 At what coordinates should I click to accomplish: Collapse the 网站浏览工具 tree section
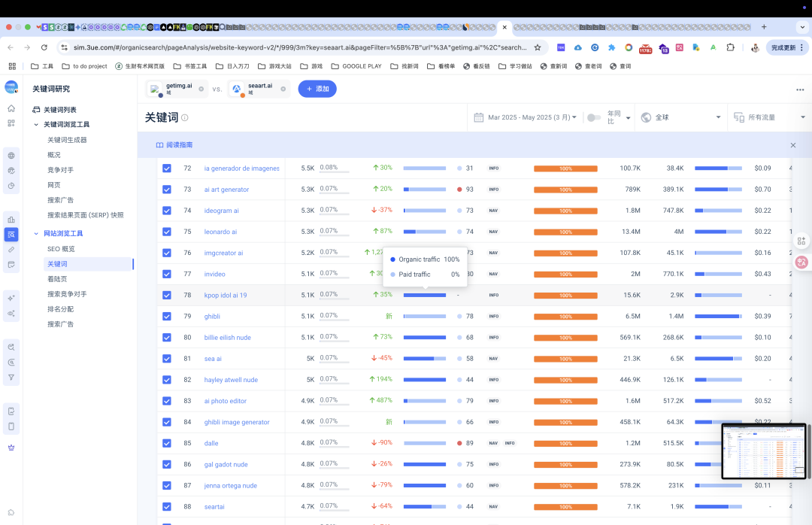click(x=36, y=234)
